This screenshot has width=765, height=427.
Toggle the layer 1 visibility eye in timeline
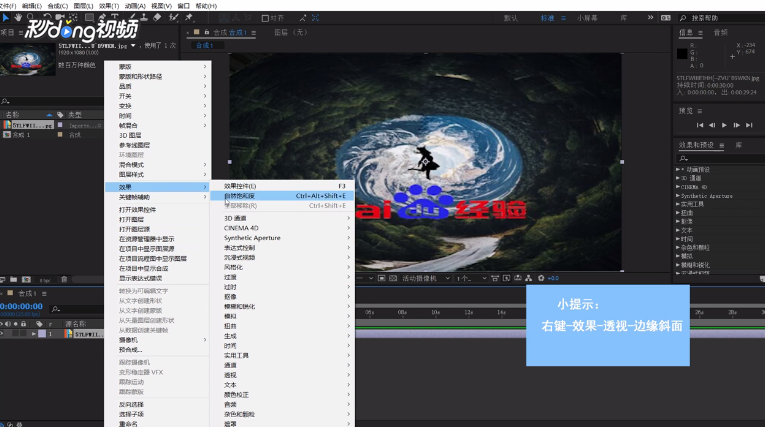2,334
